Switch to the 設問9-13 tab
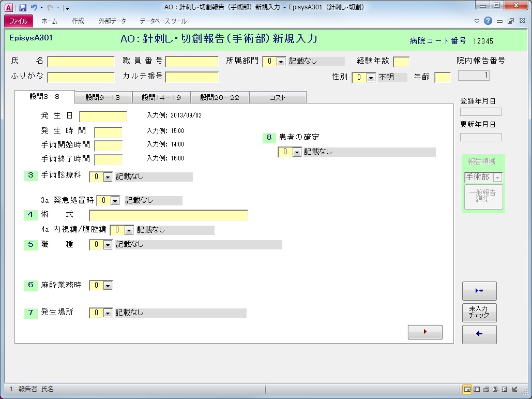532x399 pixels. (x=103, y=97)
